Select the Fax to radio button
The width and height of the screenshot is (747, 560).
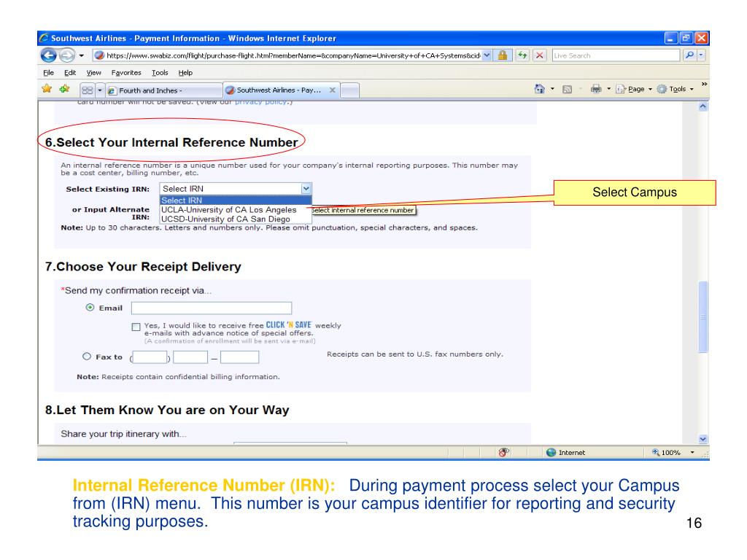pyautogui.click(x=87, y=357)
